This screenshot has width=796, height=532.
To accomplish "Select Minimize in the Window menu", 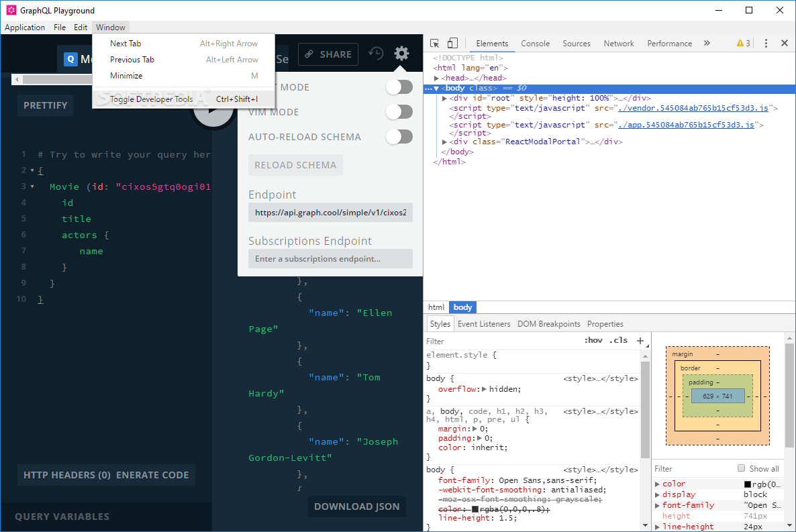I will 184,76.
